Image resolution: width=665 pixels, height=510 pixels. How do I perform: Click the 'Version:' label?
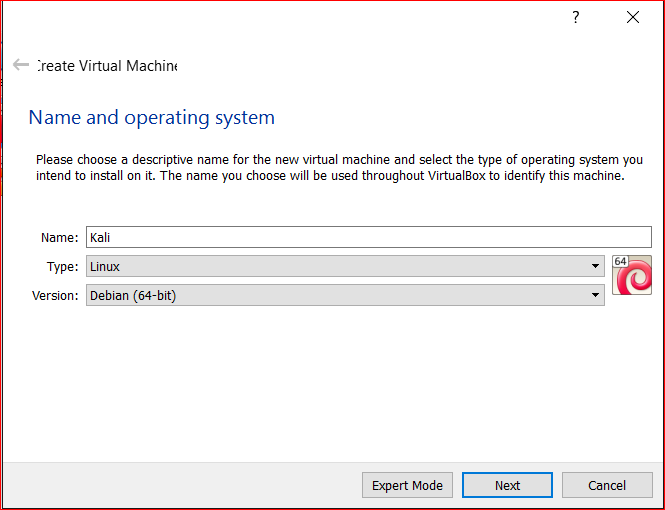point(55,295)
